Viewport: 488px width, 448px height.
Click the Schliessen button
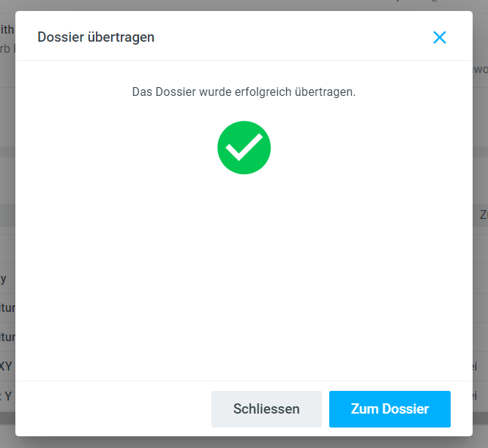(x=266, y=408)
